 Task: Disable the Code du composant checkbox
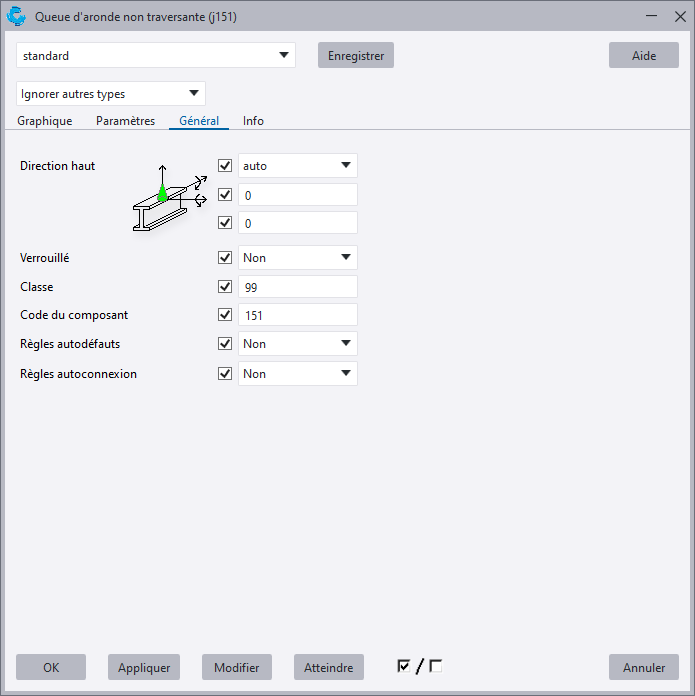(225, 315)
